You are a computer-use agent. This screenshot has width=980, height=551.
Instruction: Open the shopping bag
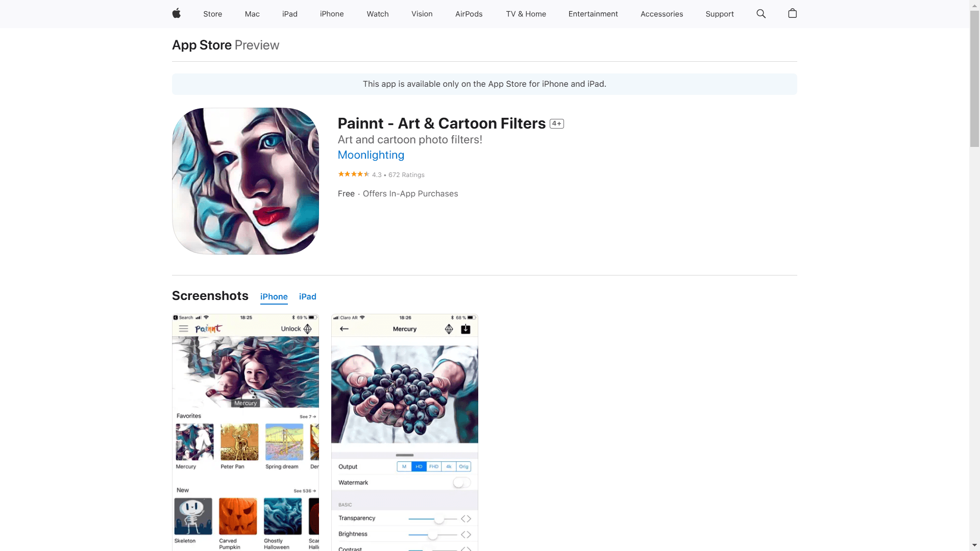click(792, 14)
